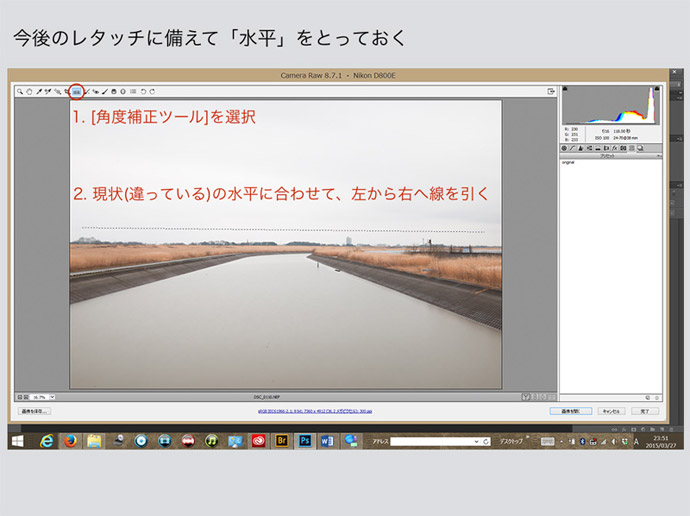Click the Done button
The width and height of the screenshot is (690, 516).
[645, 411]
